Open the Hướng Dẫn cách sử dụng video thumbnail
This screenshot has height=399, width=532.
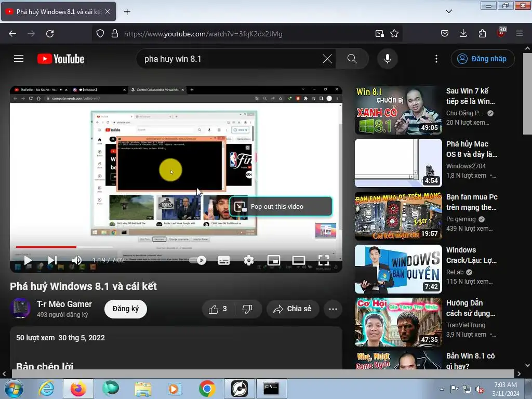(398, 322)
